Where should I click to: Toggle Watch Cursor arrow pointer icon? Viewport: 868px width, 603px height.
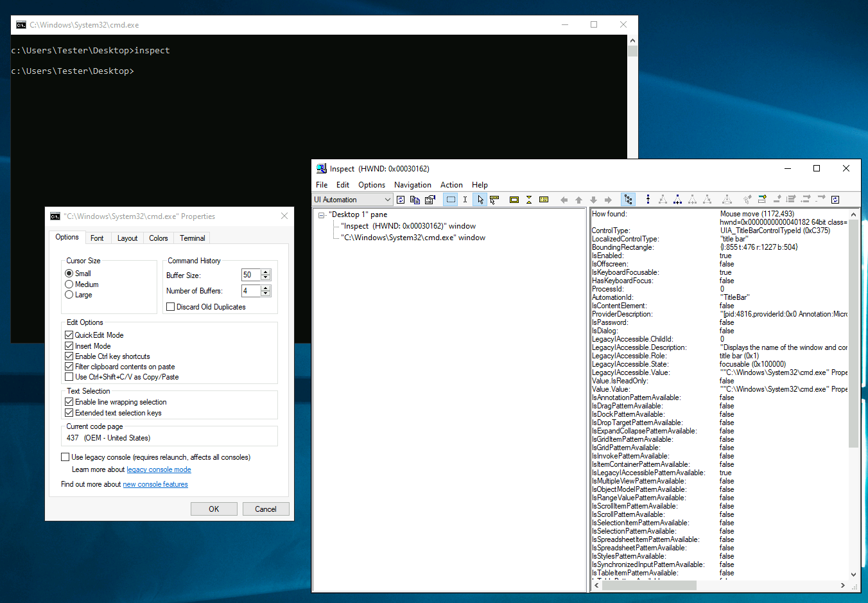click(x=480, y=200)
